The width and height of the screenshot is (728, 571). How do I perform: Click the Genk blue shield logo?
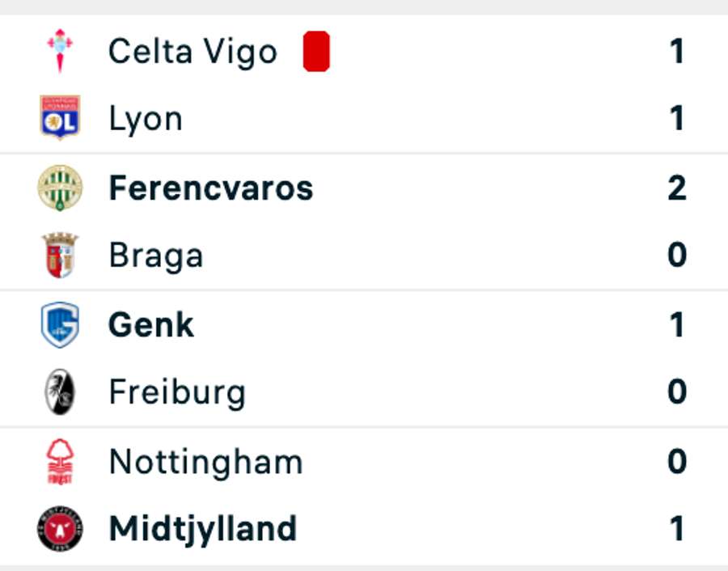point(60,325)
